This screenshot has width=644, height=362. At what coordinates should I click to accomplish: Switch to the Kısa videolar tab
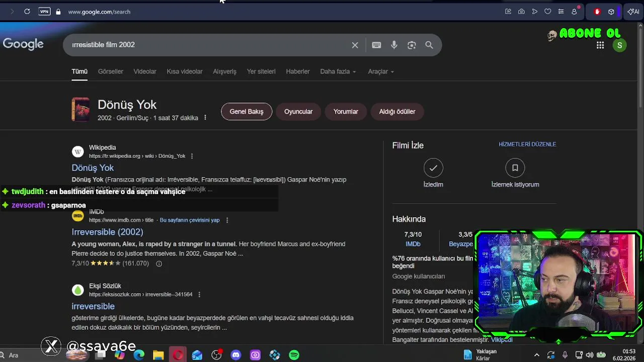(185, 71)
